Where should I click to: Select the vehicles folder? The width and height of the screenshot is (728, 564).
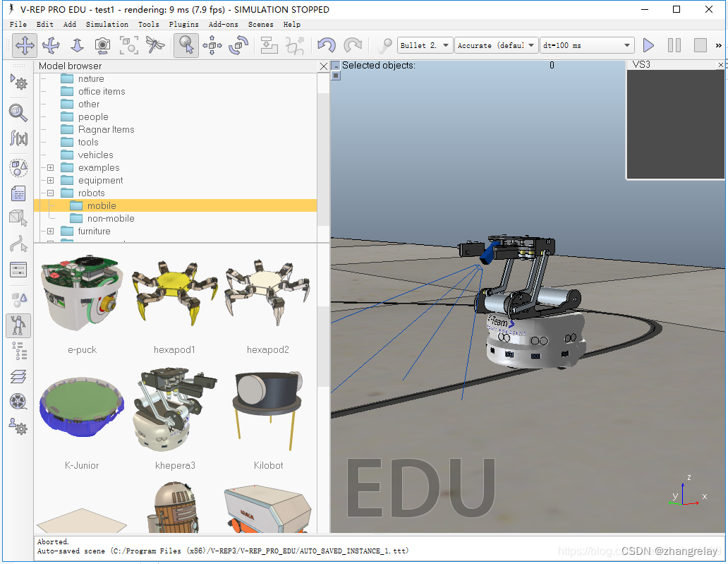point(96,155)
